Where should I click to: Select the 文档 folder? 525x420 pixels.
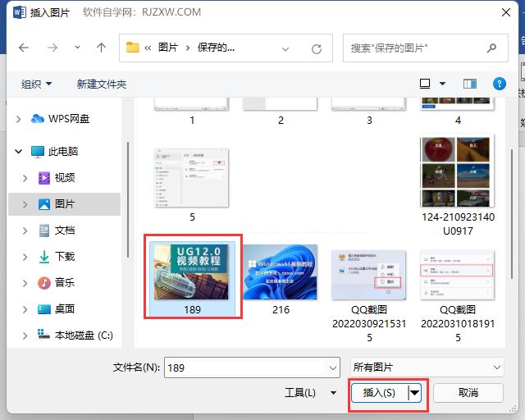pos(57,231)
